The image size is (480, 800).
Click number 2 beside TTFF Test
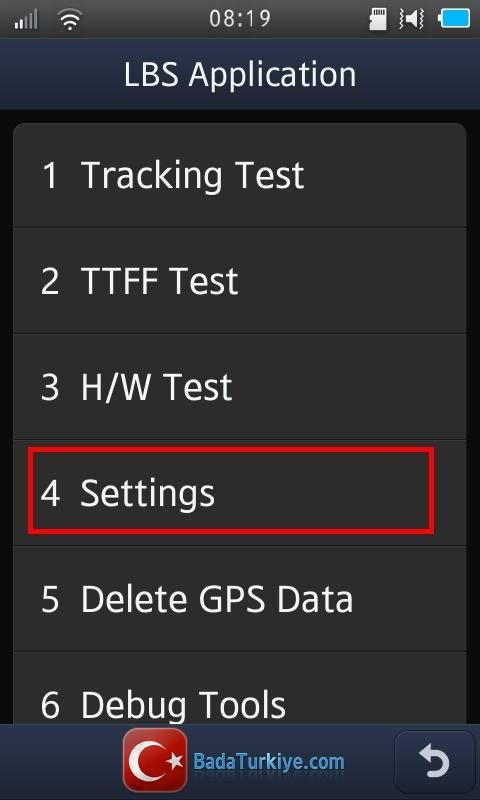pos(49,281)
